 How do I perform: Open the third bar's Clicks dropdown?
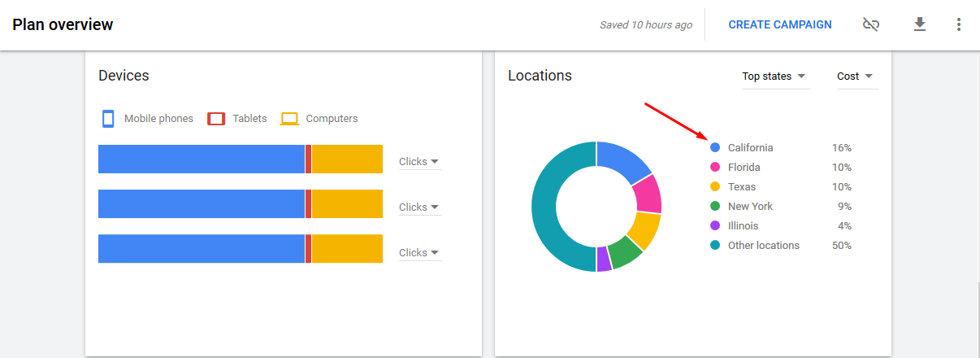(x=419, y=253)
